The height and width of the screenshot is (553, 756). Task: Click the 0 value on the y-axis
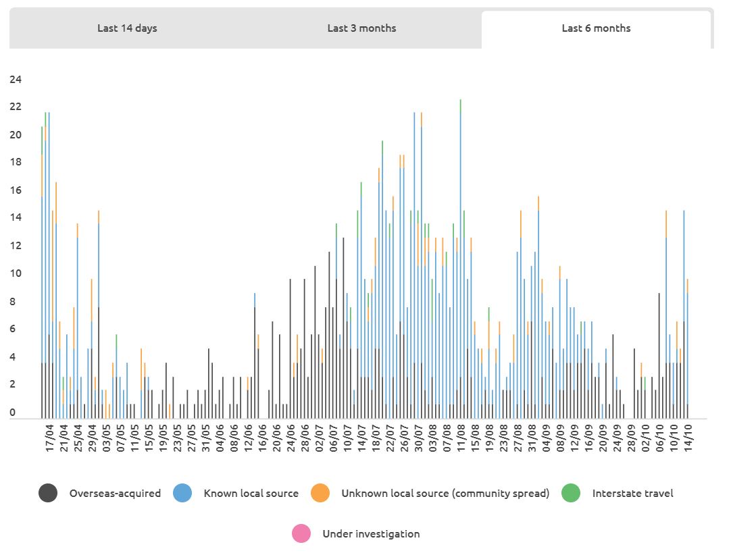12,413
